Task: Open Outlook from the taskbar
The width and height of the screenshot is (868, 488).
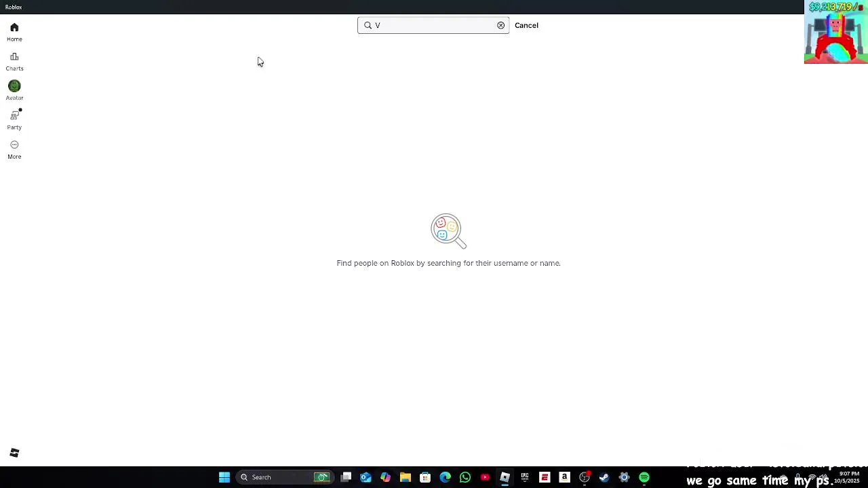Action: [366, 477]
